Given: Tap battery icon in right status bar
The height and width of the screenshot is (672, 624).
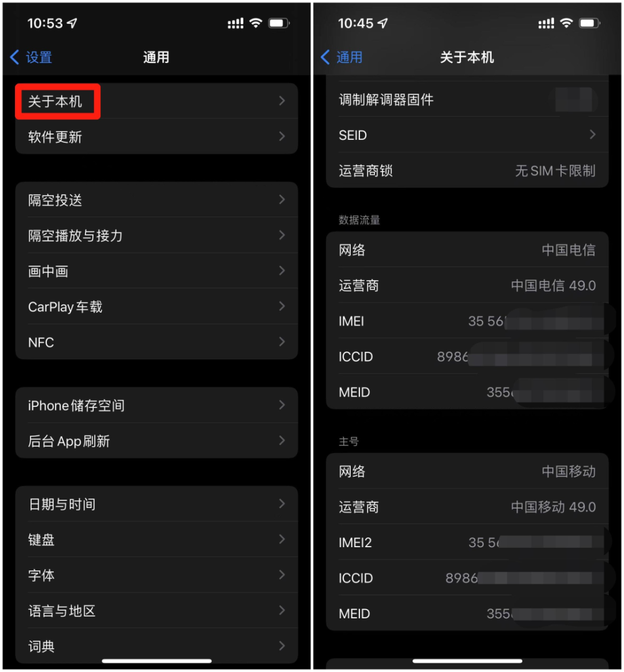Looking at the screenshot, I should [590, 23].
